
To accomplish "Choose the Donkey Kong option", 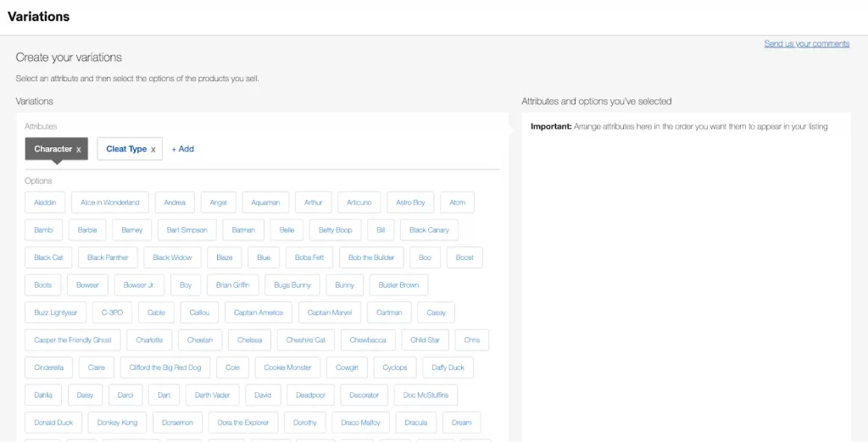I will coord(117,423).
